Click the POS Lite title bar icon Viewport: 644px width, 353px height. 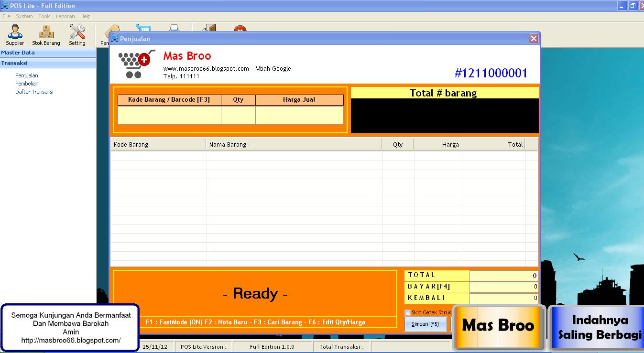click(x=5, y=5)
